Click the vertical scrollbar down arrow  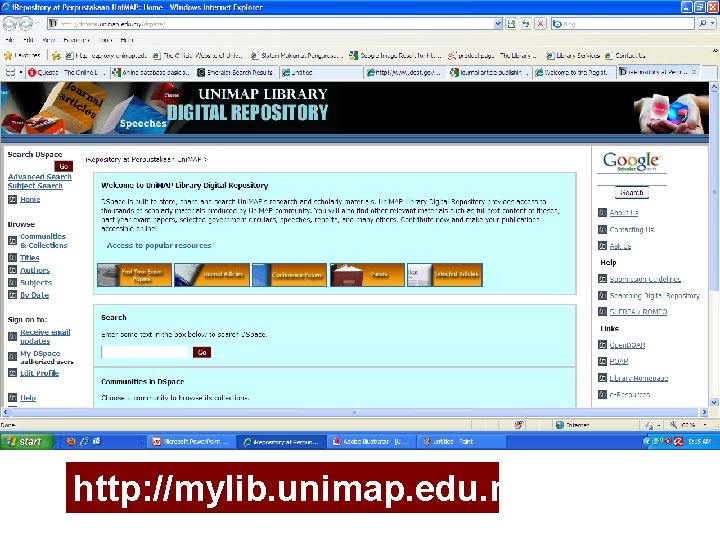714,402
